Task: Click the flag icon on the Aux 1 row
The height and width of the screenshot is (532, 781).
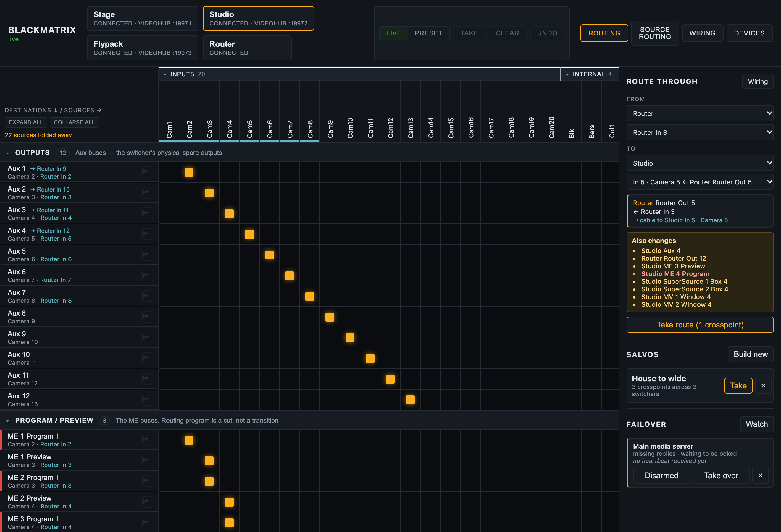Action: [147, 172]
